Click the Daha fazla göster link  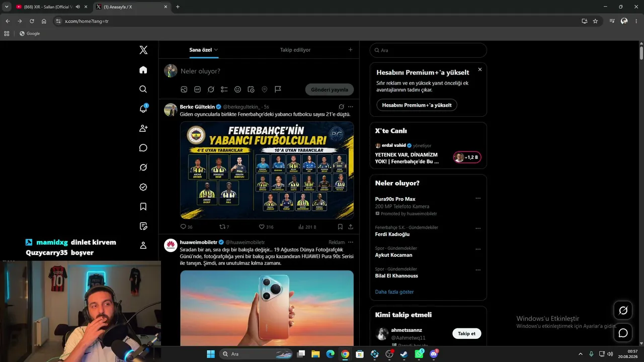394,292
